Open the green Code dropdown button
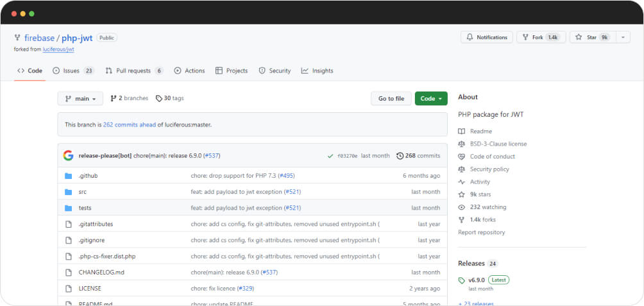Screen dimensions: 644x306 [431, 99]
